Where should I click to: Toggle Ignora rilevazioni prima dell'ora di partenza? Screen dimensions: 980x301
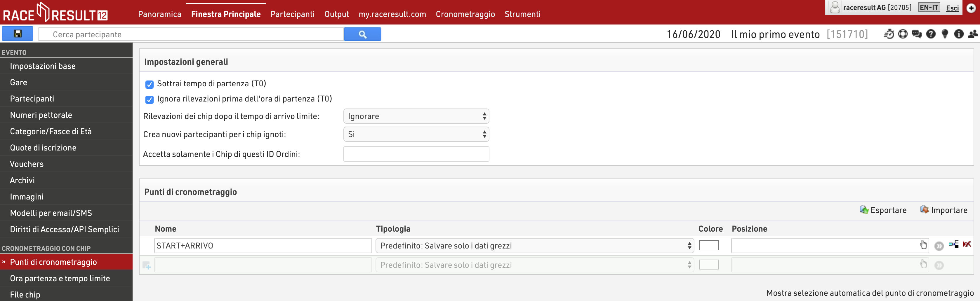pos(150,99)
